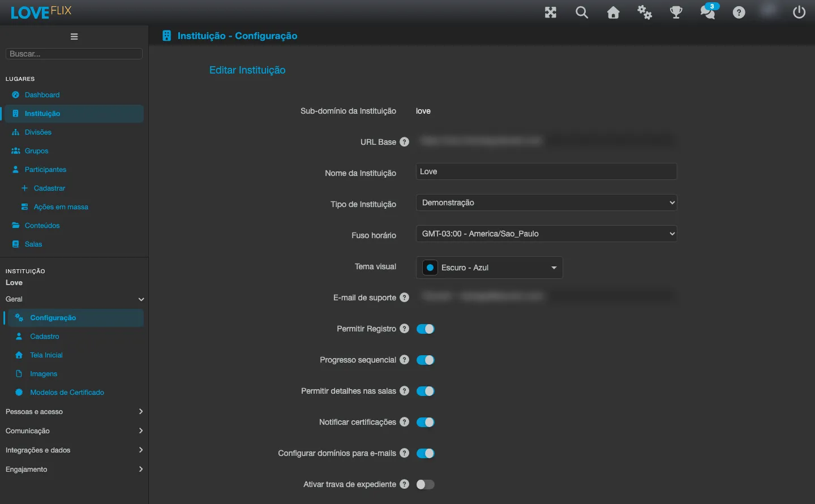Show help for Configurar domínios para e-mails

coord(404,453)
